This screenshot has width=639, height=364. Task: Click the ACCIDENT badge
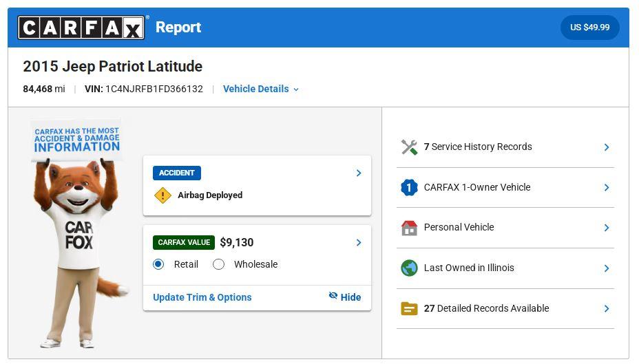[x=177, y=173]
